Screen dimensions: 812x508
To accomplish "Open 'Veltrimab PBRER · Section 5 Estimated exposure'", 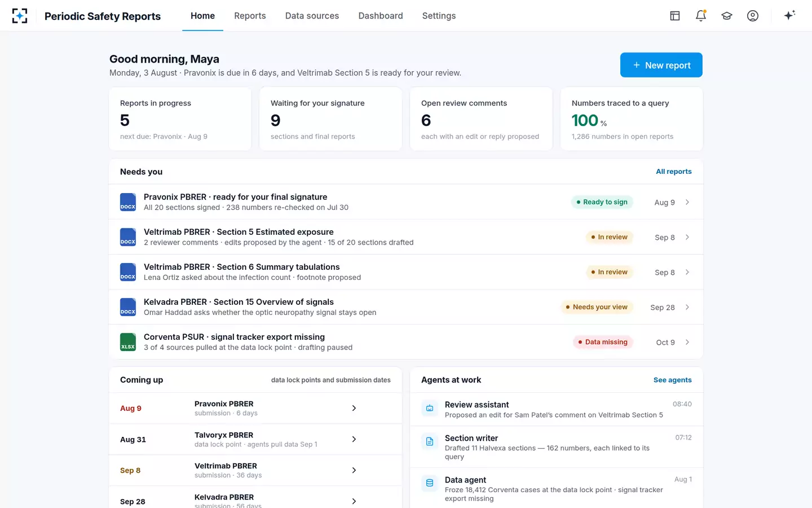I will click(x=239, y=232).
